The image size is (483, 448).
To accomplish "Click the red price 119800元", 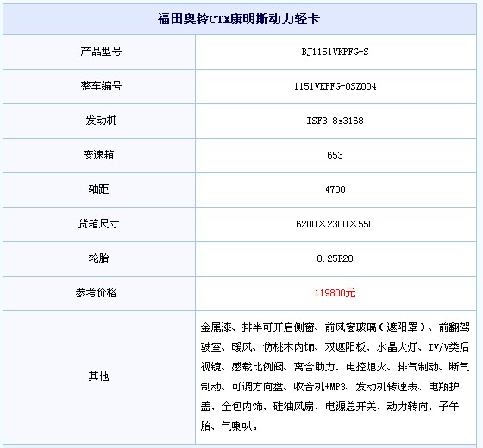I will tap(335, 293).
